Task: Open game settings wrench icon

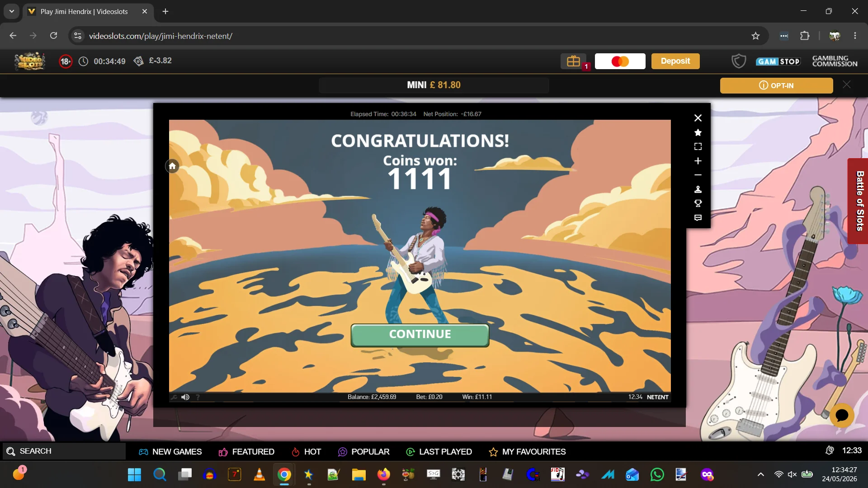Action: coord(174,397)
